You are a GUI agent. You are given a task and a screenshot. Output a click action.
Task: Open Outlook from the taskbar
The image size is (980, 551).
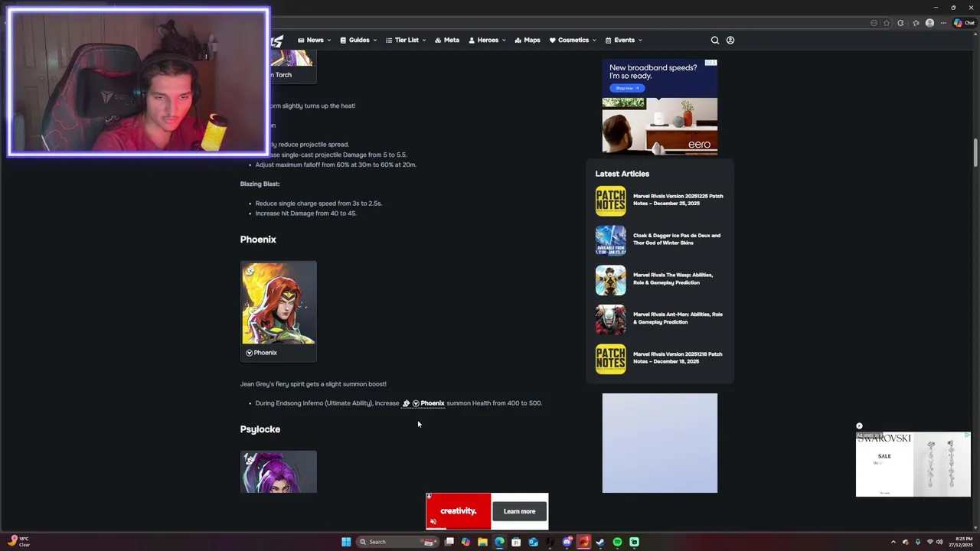533,542
